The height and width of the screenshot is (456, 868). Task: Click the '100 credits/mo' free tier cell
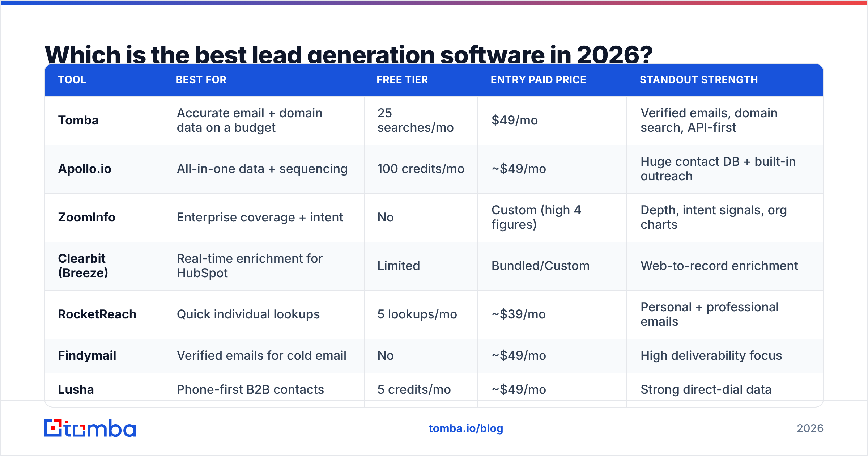coord(421,169)
